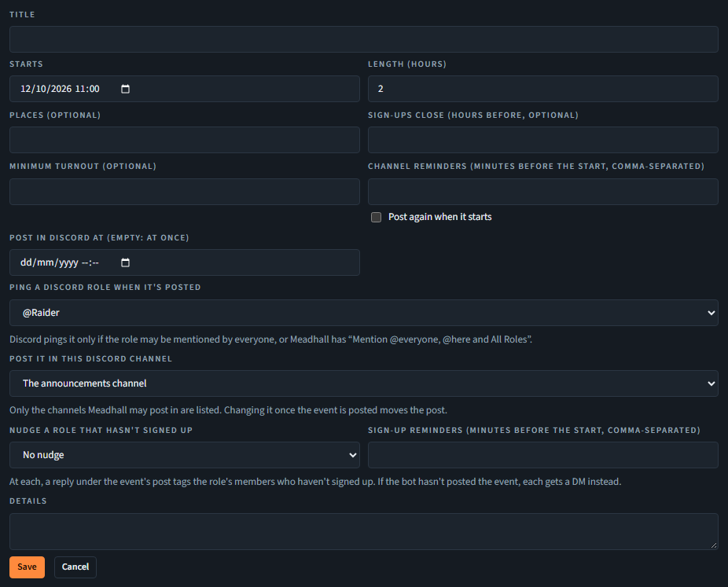Focus the Minimum turnout (optional) field
Viewport: 728px width, 587px height.
click(x=184, y=192)
